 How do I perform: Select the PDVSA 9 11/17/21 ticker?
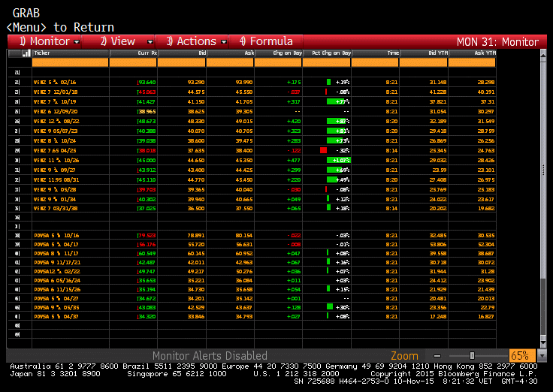point(57,263)
